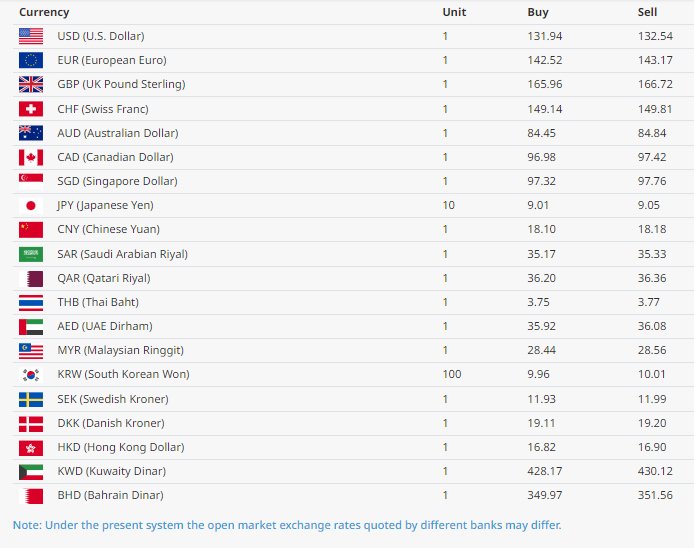Click the Japanese flag icon
The image size is (694, 548).
click(31, 205)
